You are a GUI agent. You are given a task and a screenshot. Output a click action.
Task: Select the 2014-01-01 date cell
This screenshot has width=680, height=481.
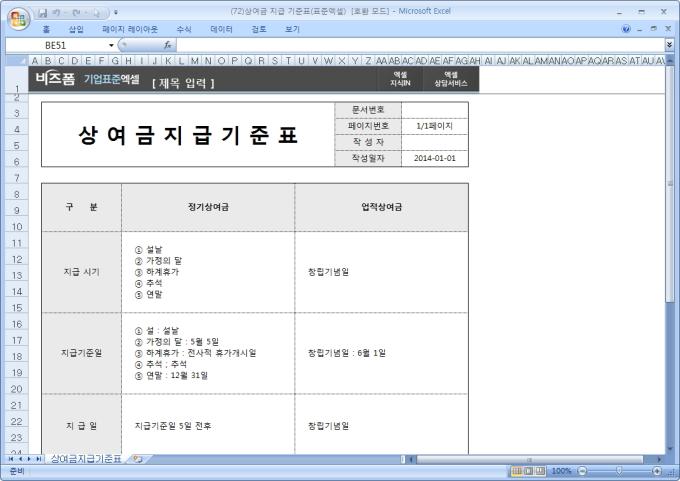435,158
